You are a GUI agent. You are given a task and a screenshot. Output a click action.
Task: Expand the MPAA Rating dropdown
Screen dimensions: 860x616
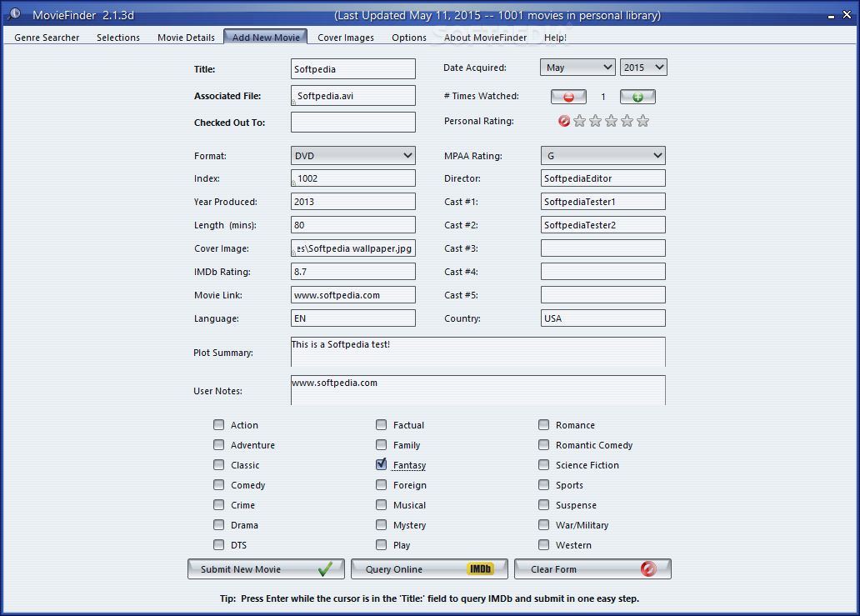(602, 155)
